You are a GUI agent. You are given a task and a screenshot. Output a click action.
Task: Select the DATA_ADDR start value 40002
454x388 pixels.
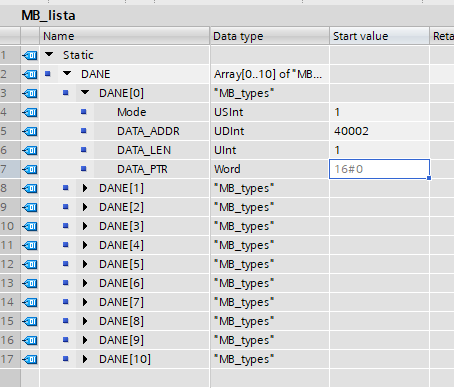[379, 131]
